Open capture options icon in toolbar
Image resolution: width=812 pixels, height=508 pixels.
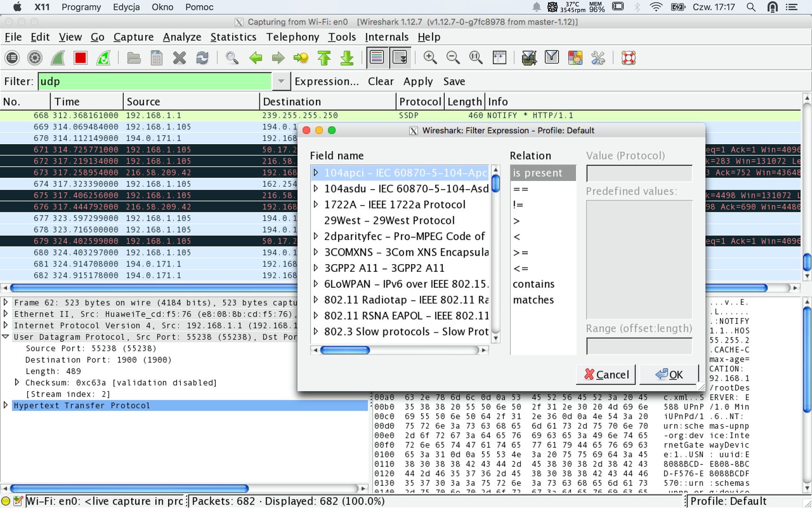[x=34, y=58]
